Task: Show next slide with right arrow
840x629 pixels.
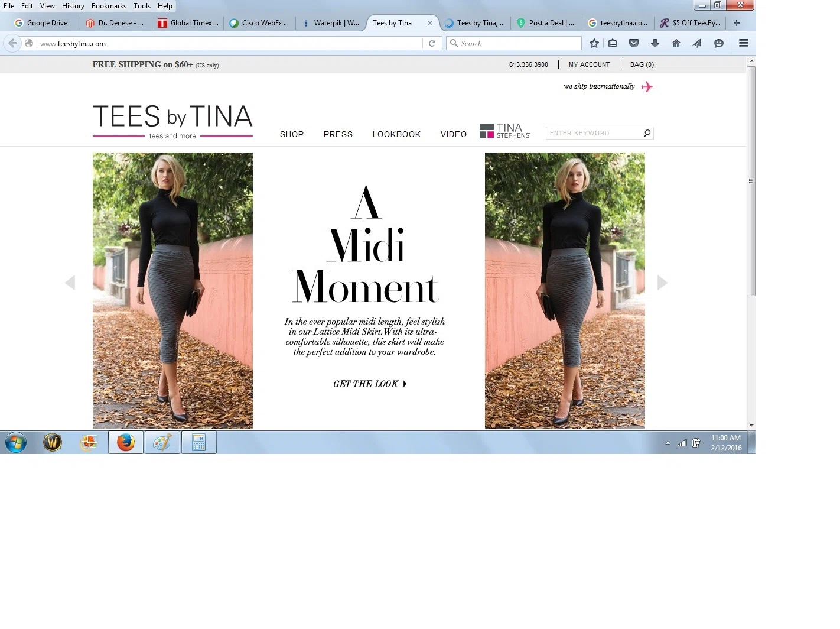Action: 662,283
